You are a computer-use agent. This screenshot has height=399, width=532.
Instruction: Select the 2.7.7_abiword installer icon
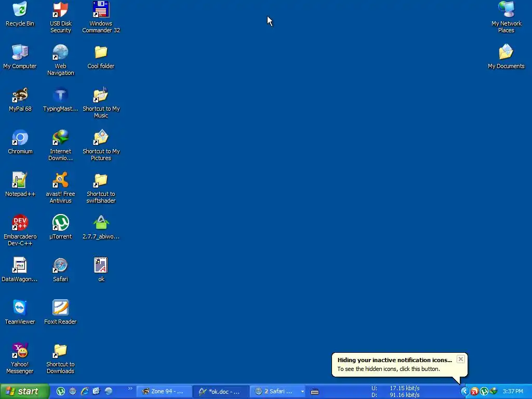(x=101, y=227)
